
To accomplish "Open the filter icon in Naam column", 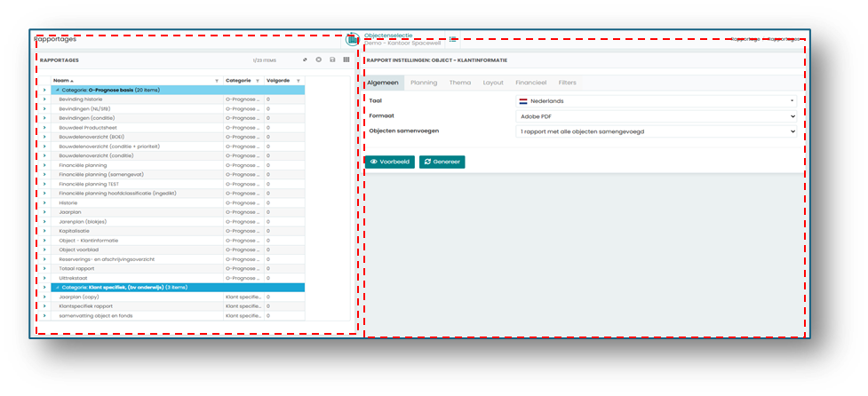I will pos(217,81).
